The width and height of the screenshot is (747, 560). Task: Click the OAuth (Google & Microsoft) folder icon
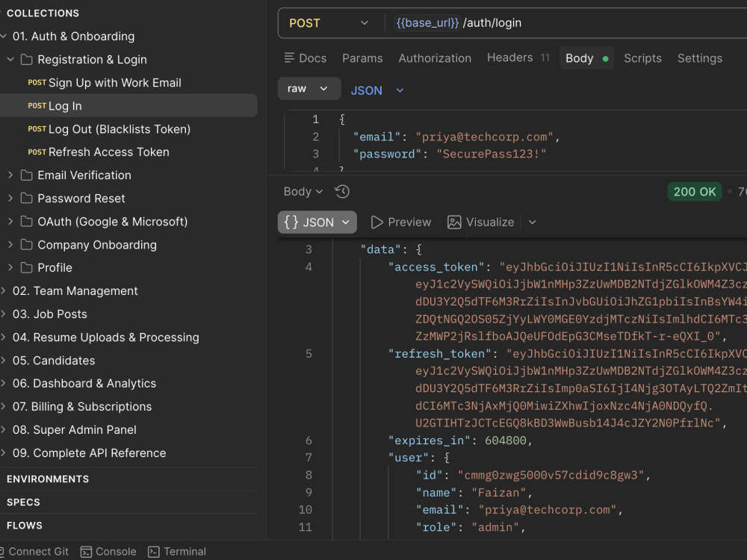click(x=27, y=222)
